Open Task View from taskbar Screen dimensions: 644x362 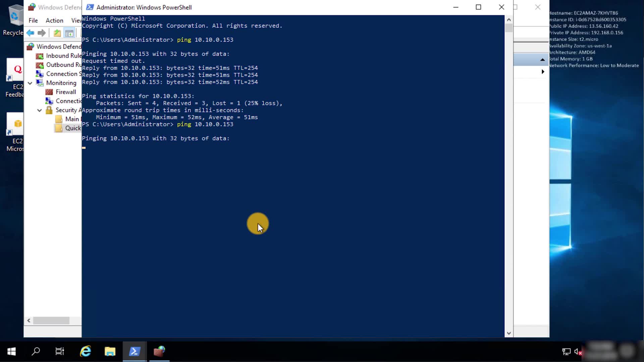(60, 351)
